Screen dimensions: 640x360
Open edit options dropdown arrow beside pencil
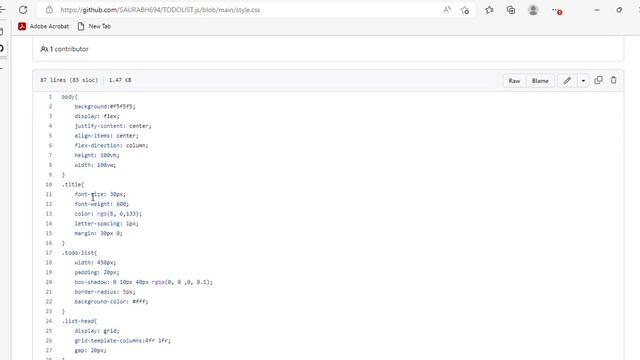coord(583,80)
